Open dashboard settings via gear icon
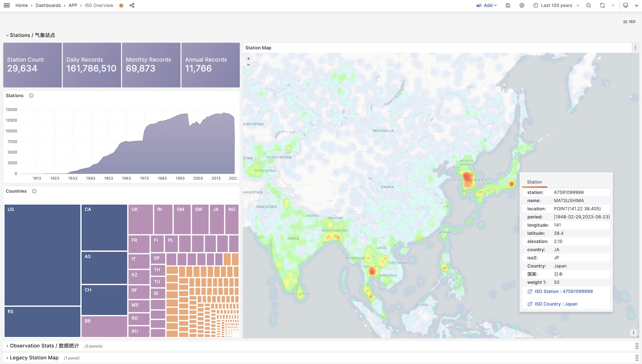 (x=522, y=5)
